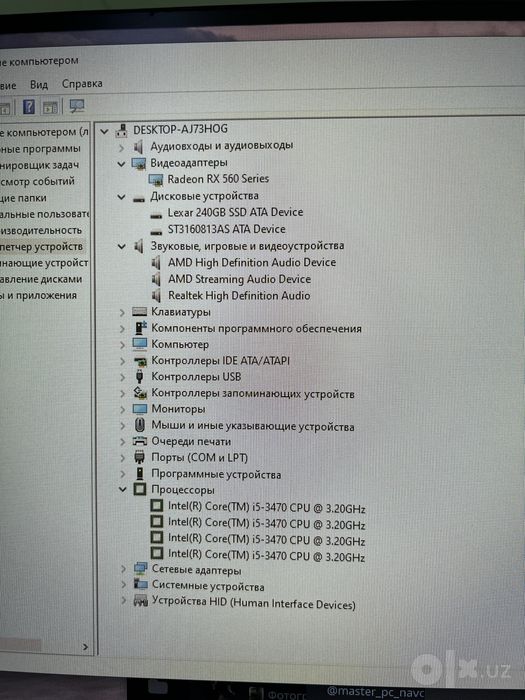
Task: Collapse the Процессоры category
Action: (122, 490)
